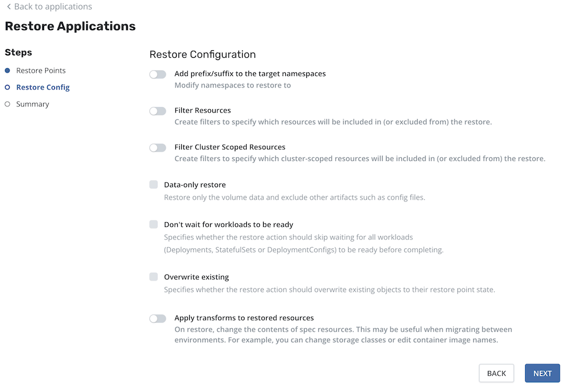The width and height of the screenshot is (566, 392).
Task: Follow the Back to applications link
Action: click(53, 6)
